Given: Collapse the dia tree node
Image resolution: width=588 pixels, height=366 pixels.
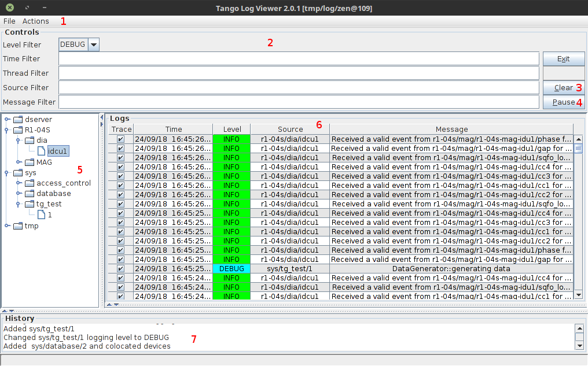Looking at the screenshot, I should tap(19, 141).
